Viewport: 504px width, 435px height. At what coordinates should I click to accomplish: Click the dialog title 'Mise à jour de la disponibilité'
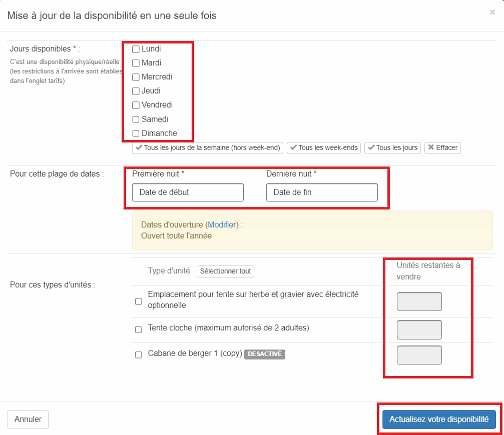pos(112,15)
